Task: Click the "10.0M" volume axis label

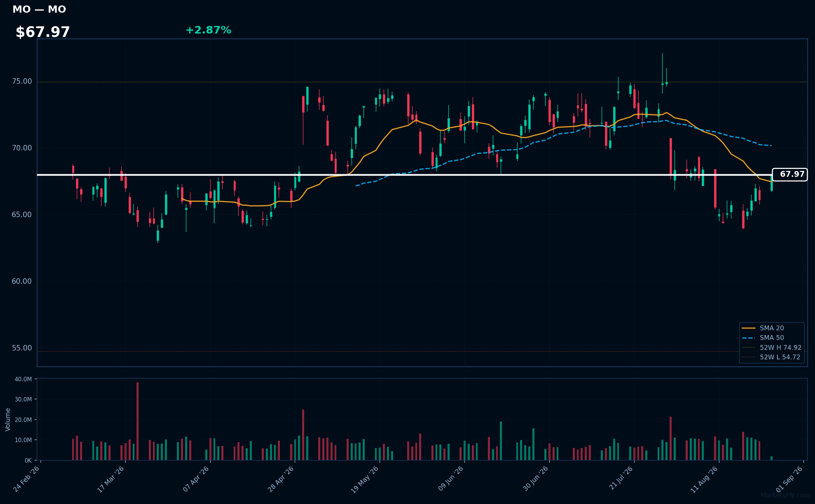Action: click(23, 440)
